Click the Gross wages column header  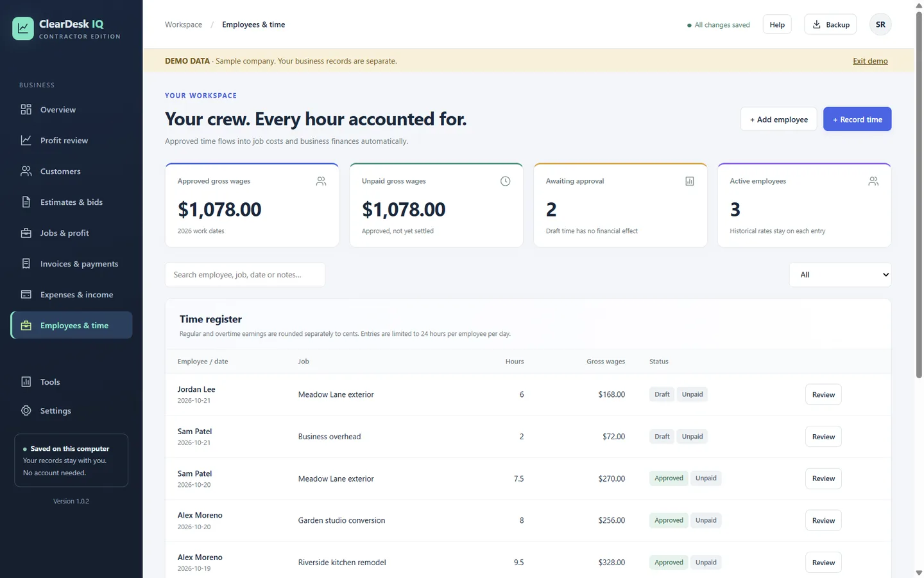click(606, 362)
